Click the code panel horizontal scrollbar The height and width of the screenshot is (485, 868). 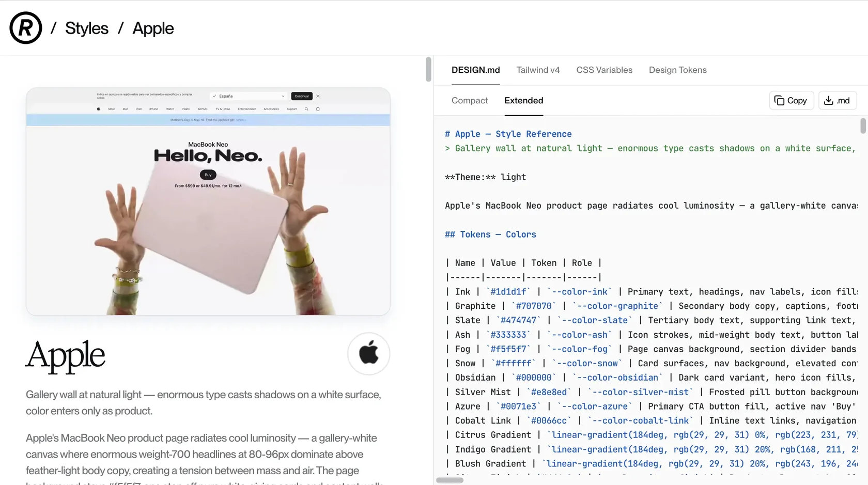click(x=450, y=480)
